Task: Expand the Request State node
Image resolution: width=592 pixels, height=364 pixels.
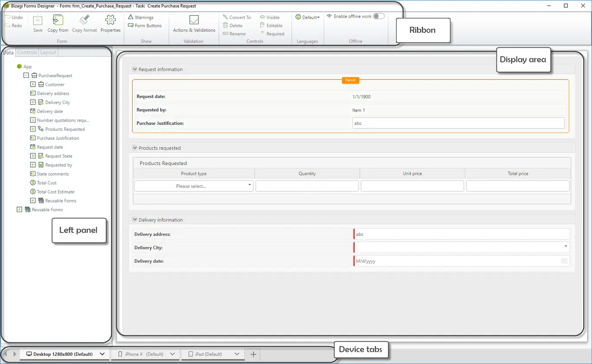Action: (x=33, y=156)
